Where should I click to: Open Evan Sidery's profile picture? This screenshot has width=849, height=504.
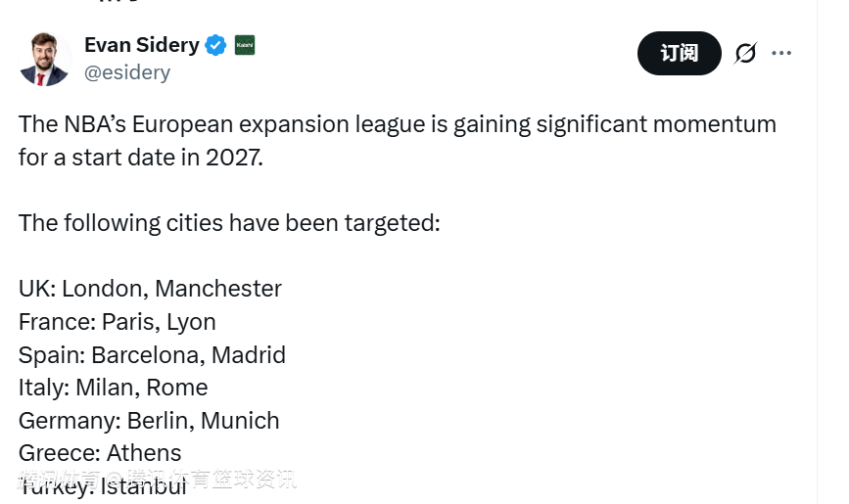click(45, 59)
